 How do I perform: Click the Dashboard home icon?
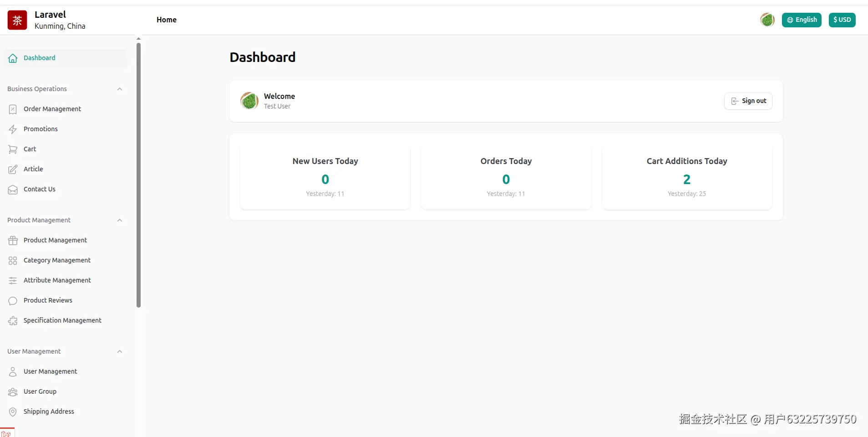[13, 58]
